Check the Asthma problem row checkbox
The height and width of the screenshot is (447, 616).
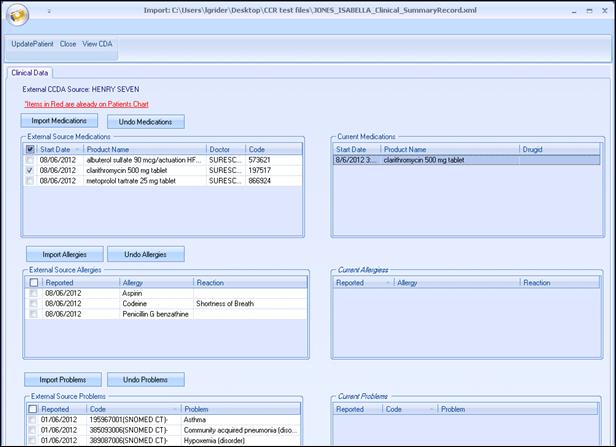pyautogui.click(x=33, y=420)
